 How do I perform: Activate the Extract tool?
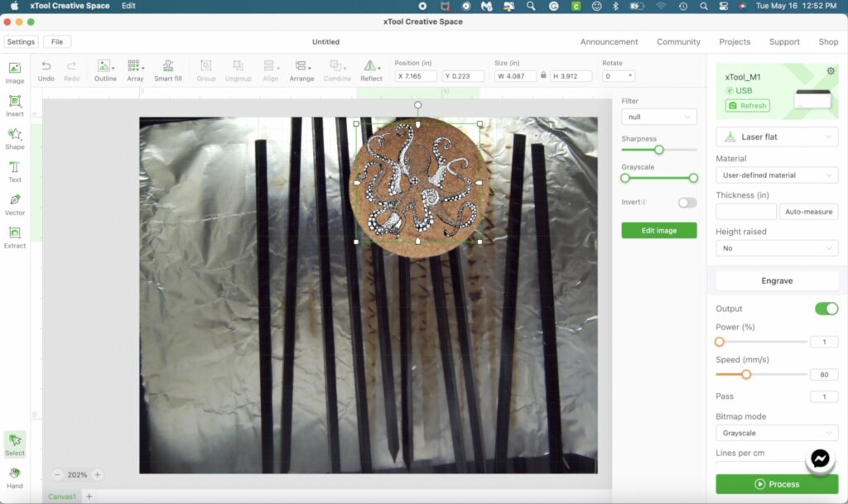pos(15,238)
